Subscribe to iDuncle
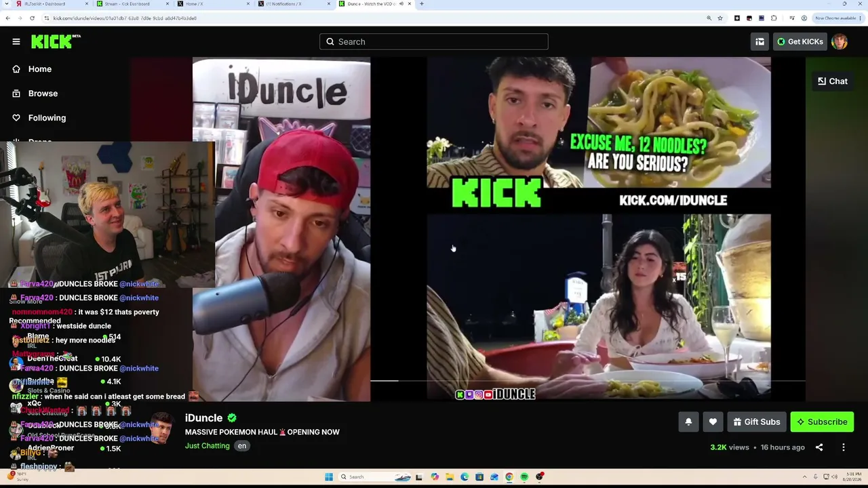This screenshot has height=488, width=868. (822, 422)
